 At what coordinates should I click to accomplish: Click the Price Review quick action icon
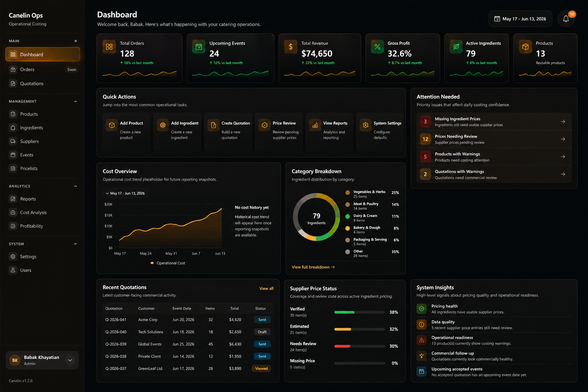[265, 125]
